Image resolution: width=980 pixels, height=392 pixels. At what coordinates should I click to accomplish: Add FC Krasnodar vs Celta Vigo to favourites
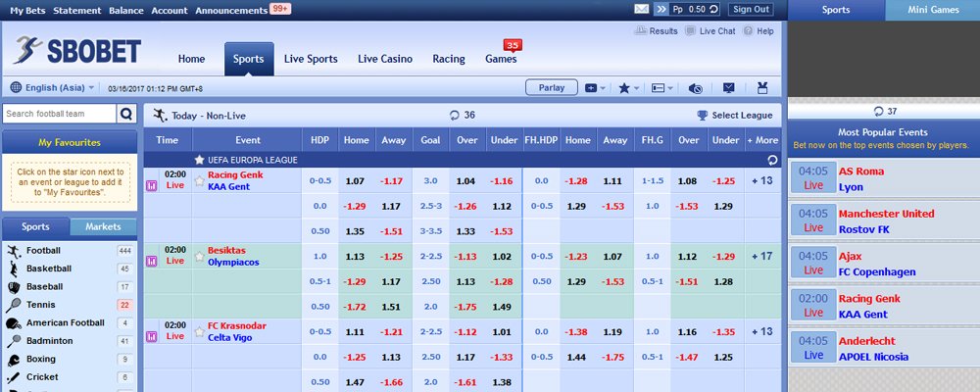click(x=199, y=331)
